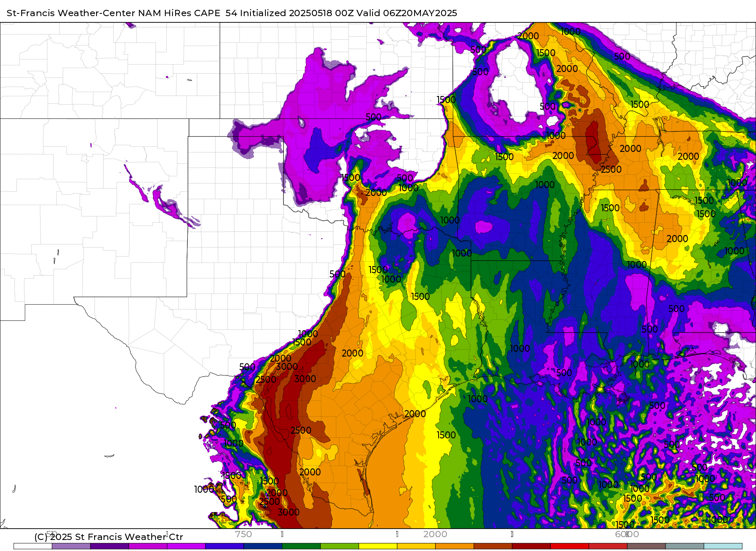
Task: Select the golden amber legend swatch
Action: [416, 546]
